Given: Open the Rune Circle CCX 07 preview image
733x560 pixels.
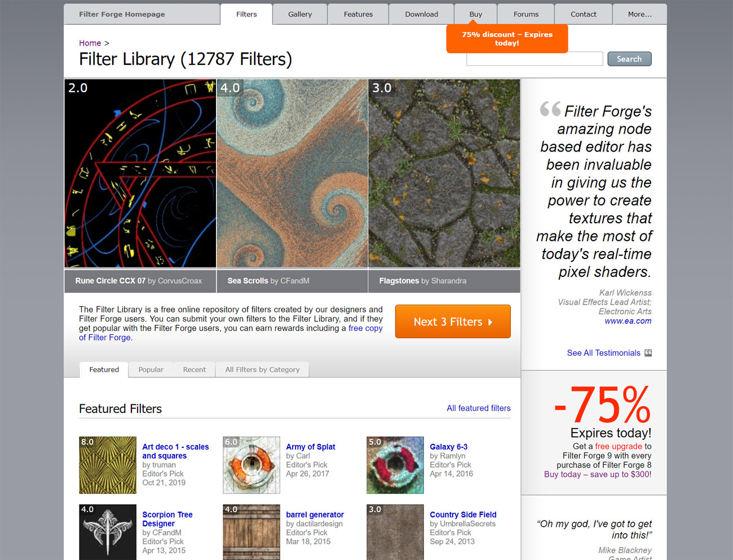Looking at the screenshot, I should (x=140, y=173).
